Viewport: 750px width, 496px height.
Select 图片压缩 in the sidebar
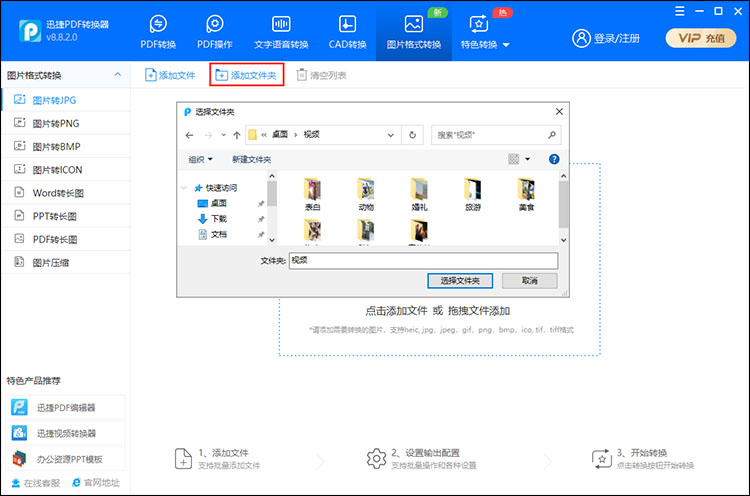(x=66, y=263)
